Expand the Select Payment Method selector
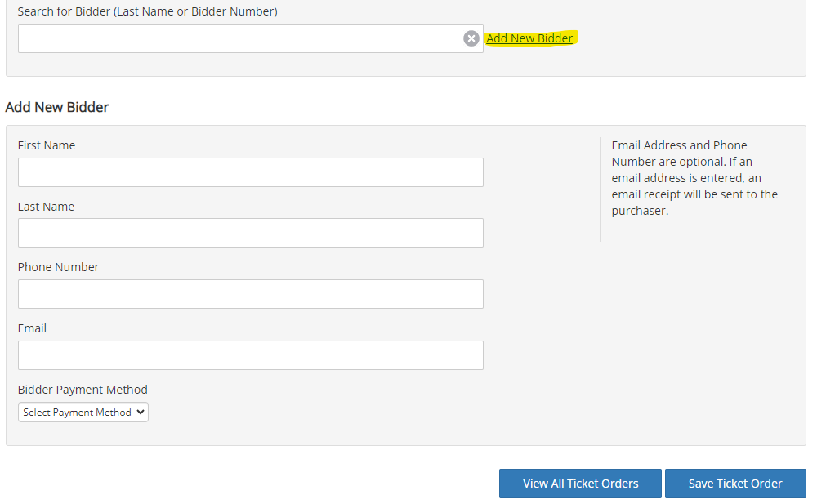 click(x=83, y=413)
